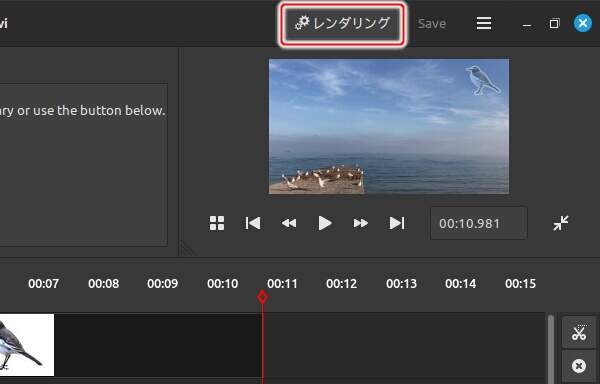This screenshot has height=384, width=600.
Task: Select the red playhead marker on the timeline
Action: pyautogui.click(x=262, y=297)
